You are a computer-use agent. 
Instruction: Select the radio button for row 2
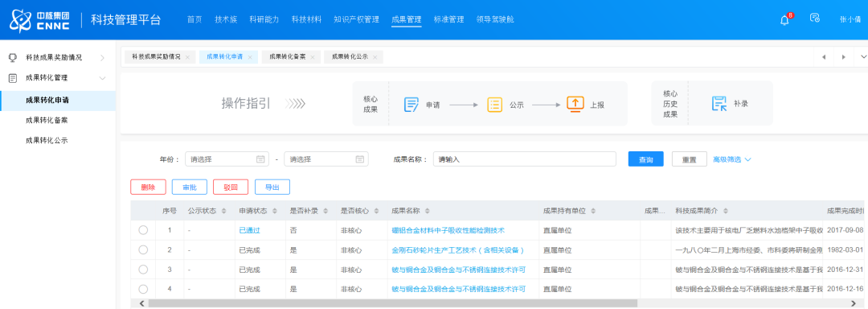tap(143, 249)
